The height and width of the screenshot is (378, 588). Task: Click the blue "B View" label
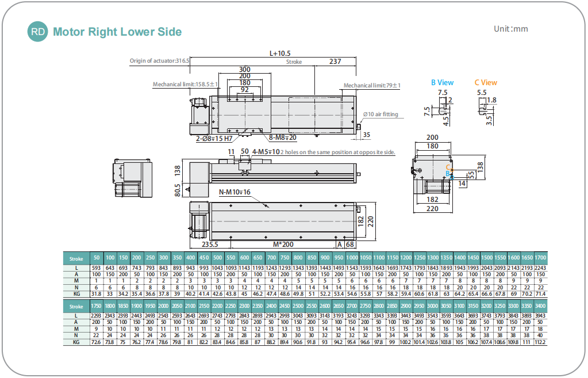(442, 82)
